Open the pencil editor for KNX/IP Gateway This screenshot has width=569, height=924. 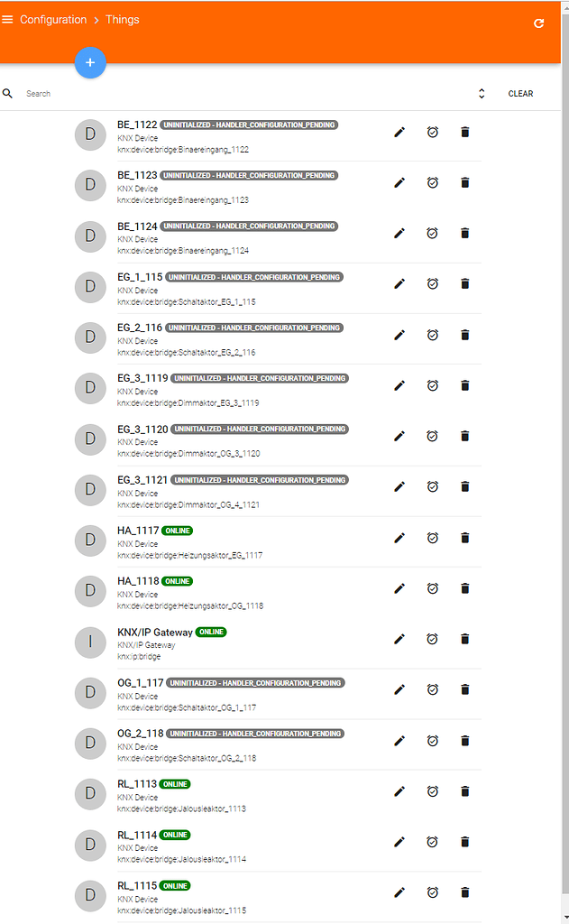tap(399, 639)
